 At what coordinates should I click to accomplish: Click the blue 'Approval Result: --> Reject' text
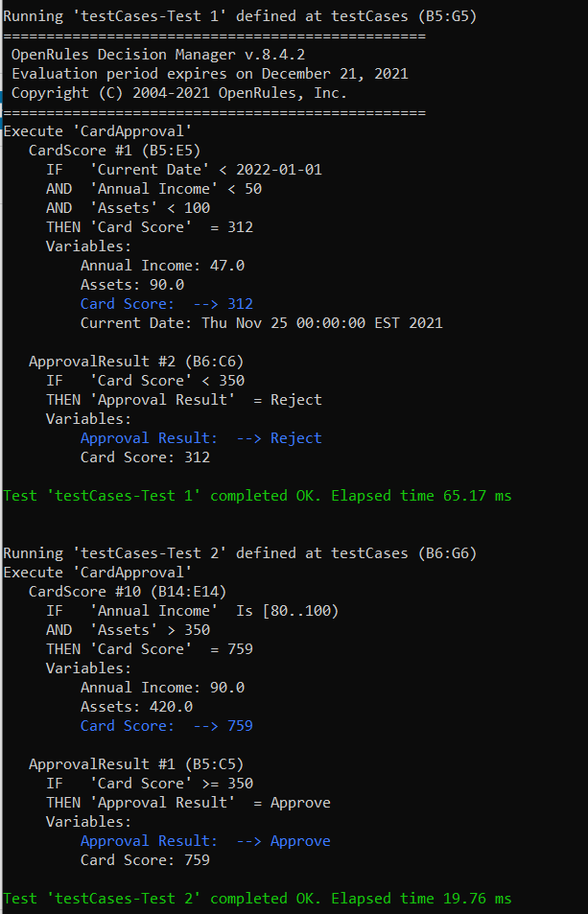(200, 438)
